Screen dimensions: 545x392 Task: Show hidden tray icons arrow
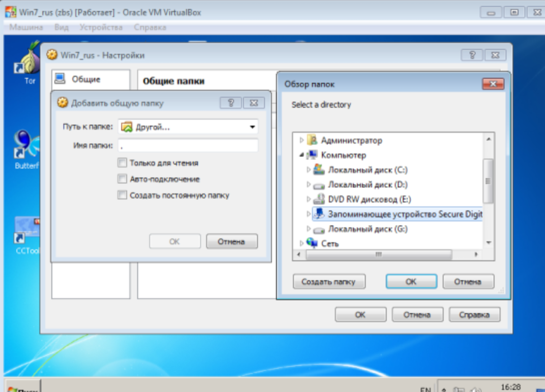pyautogui.click(x=444, y=389)
